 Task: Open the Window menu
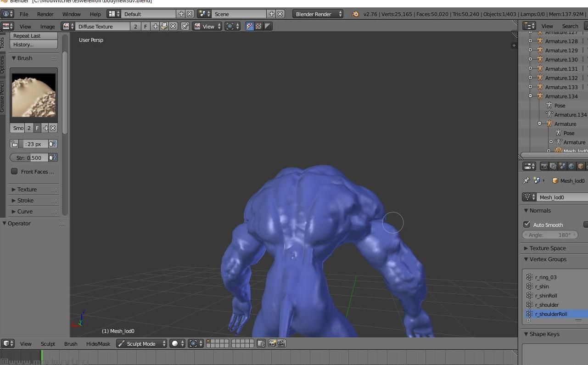pos(72,14)
